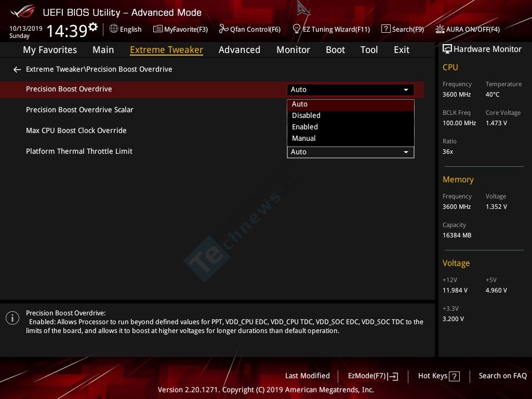Go to the Exit tab
The image size is (532, 399).
click(402, 50)
